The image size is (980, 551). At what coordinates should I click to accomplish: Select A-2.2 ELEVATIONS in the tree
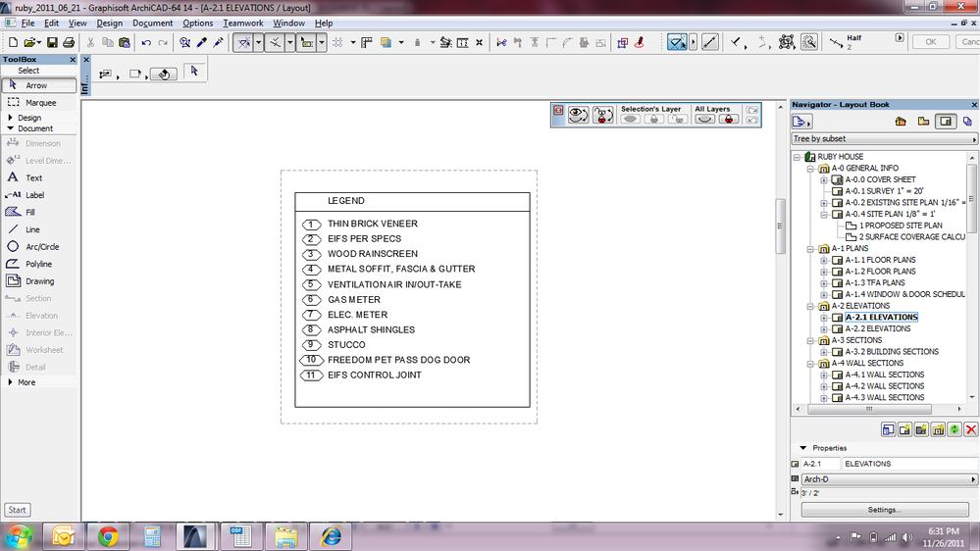tap(878, 328)
